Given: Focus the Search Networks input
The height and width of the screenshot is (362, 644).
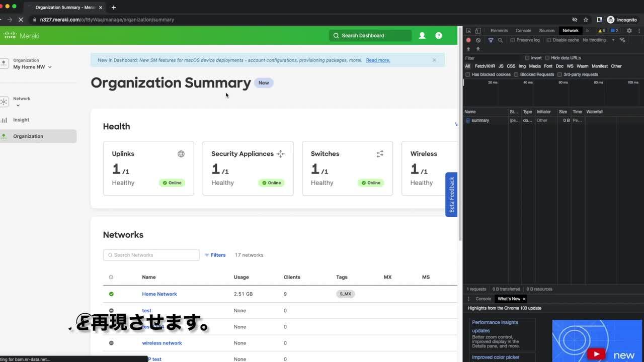Looking at the screenshot, I should pyautogui.click(x=151, y=255).
